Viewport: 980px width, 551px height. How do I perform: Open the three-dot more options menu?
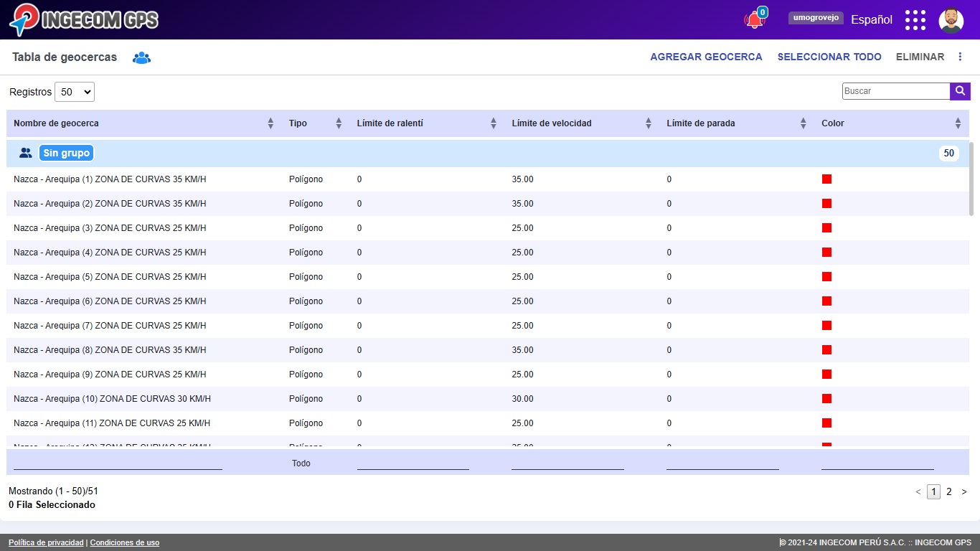pos(961,57)
